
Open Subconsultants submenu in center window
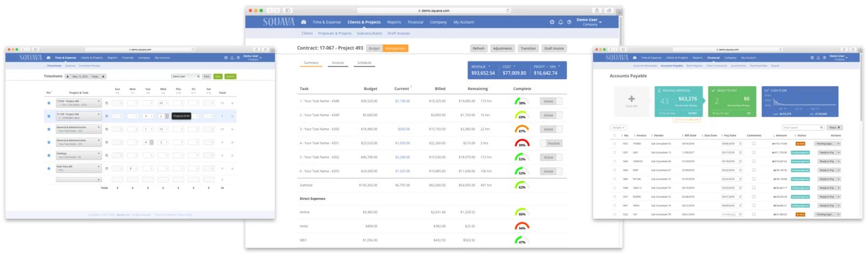coord(369,33)
